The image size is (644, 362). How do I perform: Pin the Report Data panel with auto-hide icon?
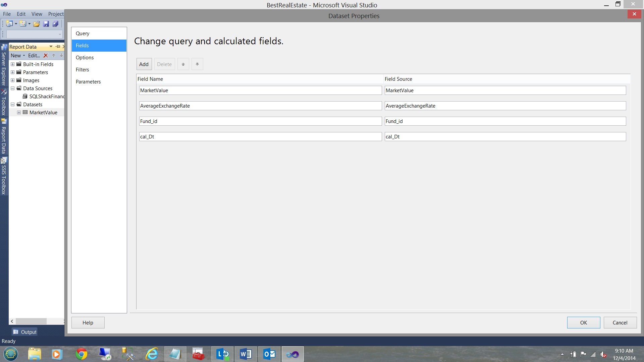click(58, 47)
